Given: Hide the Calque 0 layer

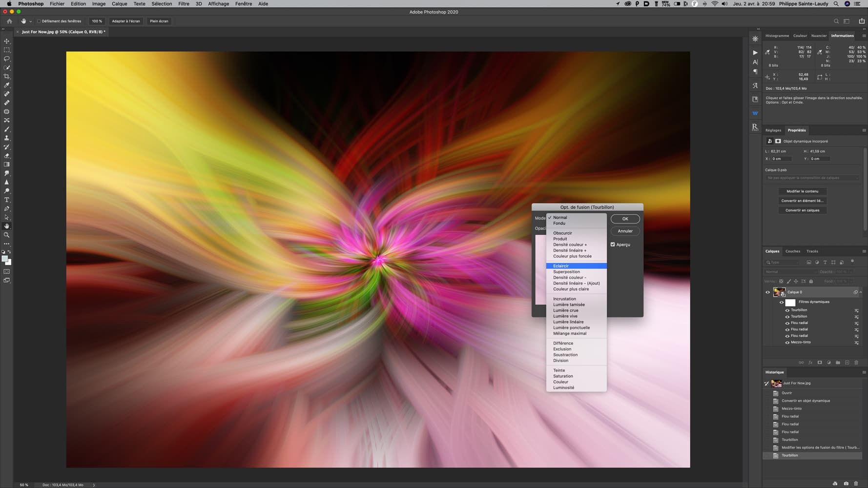Looking at the screenshot, I should tap(767, 292).
